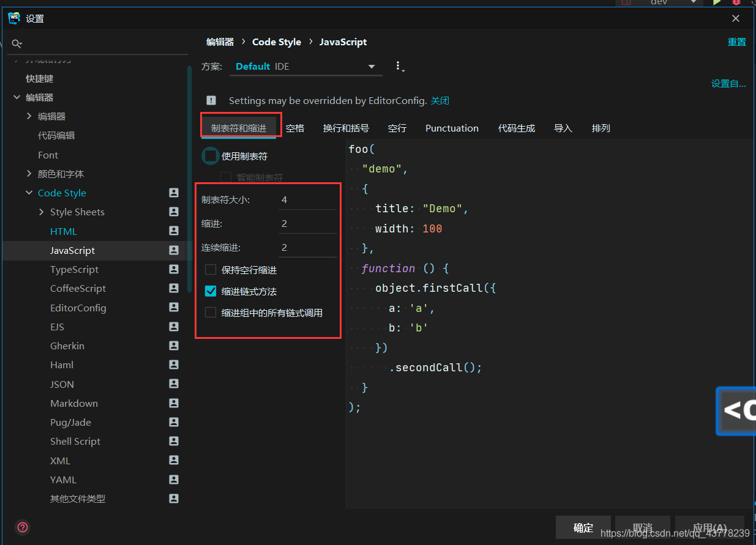Uncheck the 缩进链式方法 checkbox
Screen dimensions: 756x545
point(211,291)
